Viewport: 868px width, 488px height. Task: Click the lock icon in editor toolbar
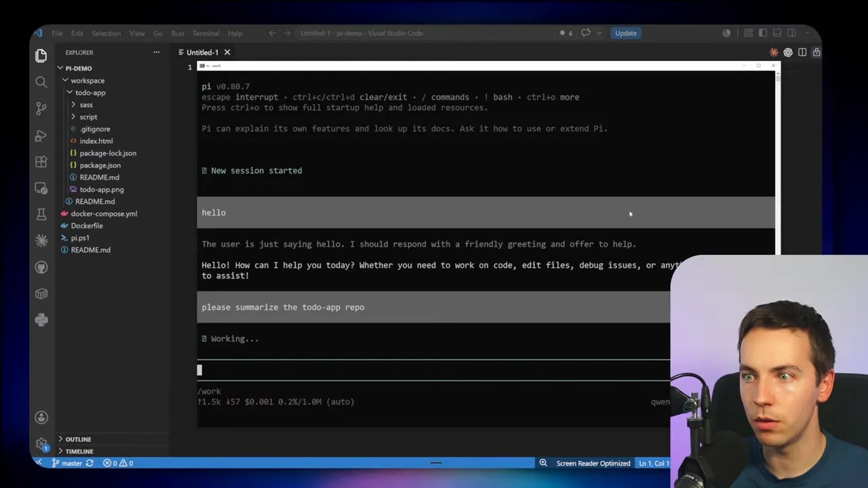tap(816, 52)
